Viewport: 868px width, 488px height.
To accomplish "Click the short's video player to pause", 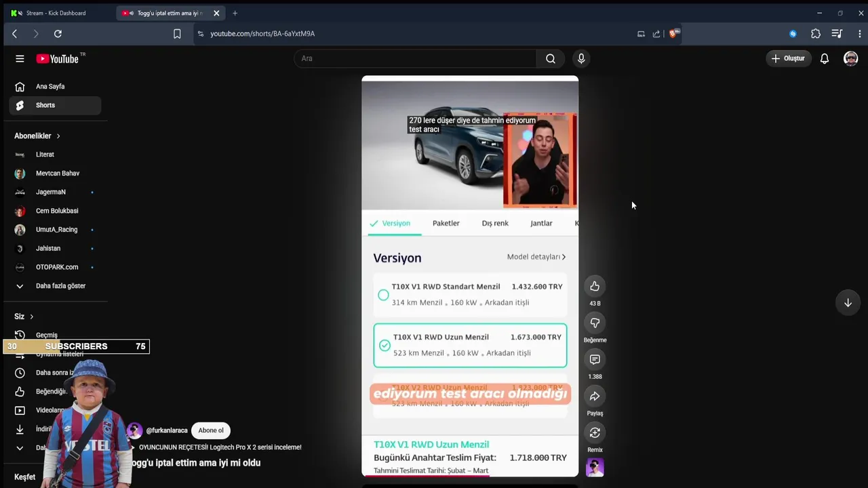I will point(470,276).
